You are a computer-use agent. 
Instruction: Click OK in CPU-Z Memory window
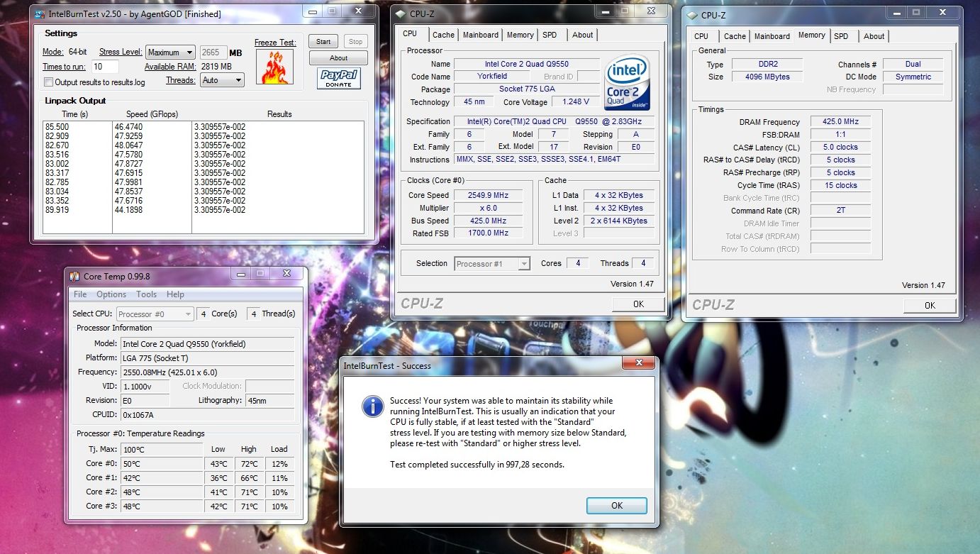coord(930,305)
